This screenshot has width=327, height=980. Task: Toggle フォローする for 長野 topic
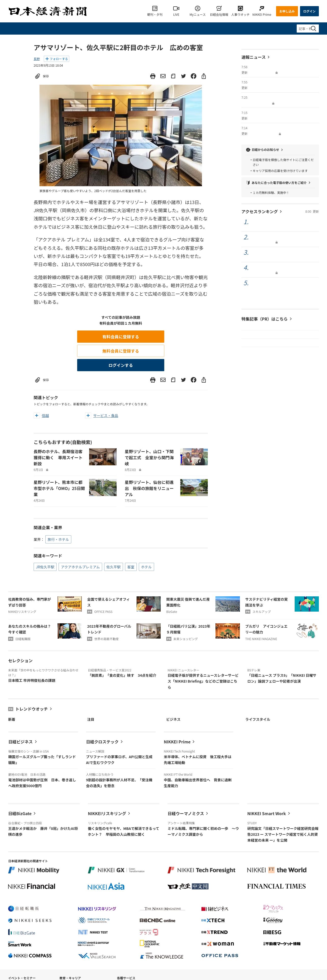(x=56, y=59)
